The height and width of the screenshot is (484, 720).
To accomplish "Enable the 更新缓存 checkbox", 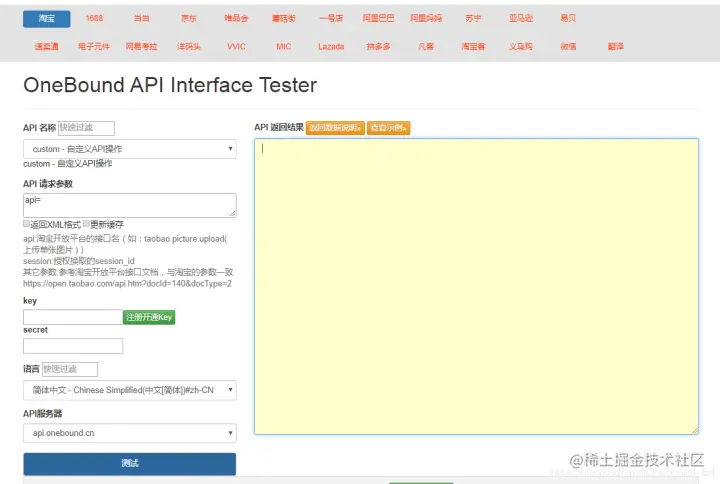I will point(86,224).
